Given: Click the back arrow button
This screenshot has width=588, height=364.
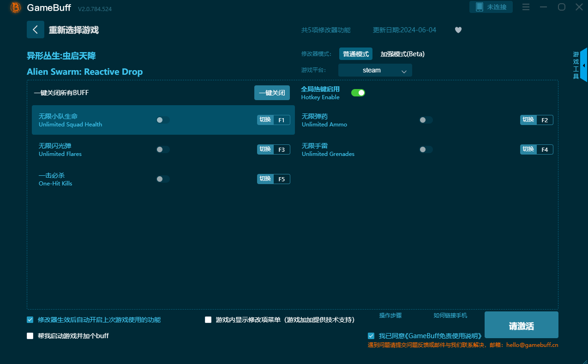Looking at the screenshot, I should point(36,30).
